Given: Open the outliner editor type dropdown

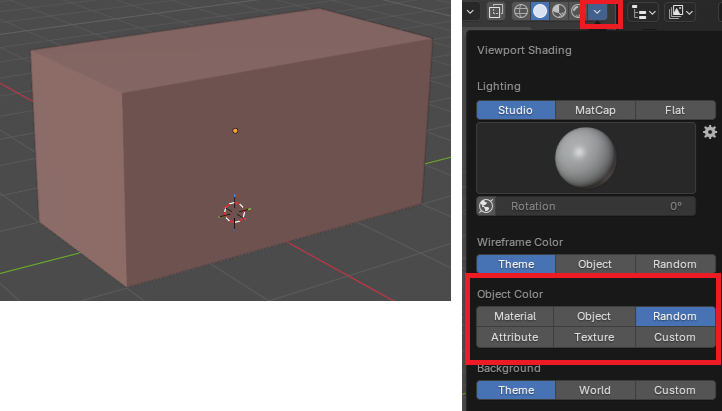Looking at the screenshot, I should 645,12.
